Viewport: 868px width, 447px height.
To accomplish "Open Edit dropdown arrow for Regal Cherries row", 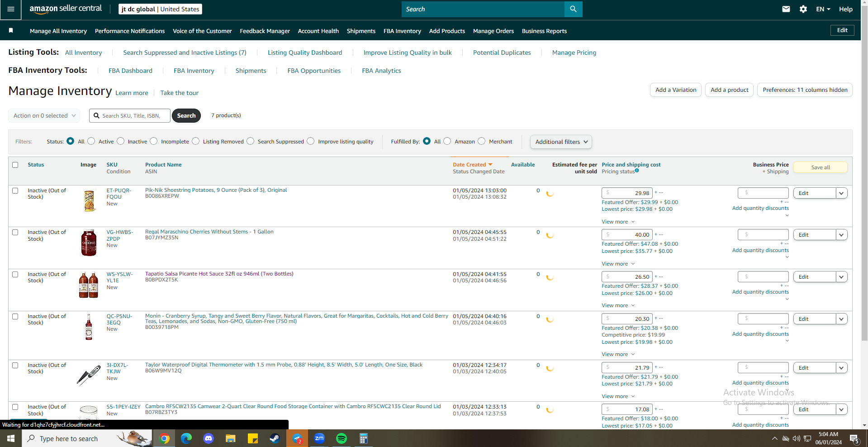I will [841, 235].
